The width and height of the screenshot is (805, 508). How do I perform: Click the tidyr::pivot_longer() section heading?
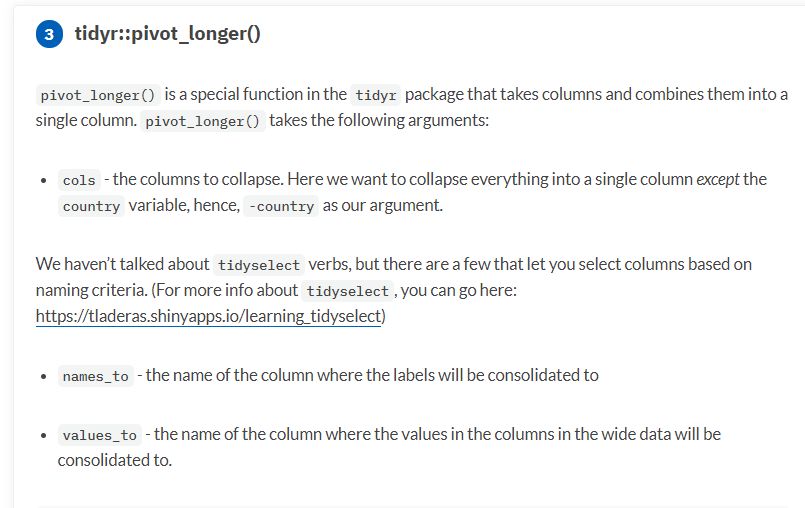pos(167,34)
